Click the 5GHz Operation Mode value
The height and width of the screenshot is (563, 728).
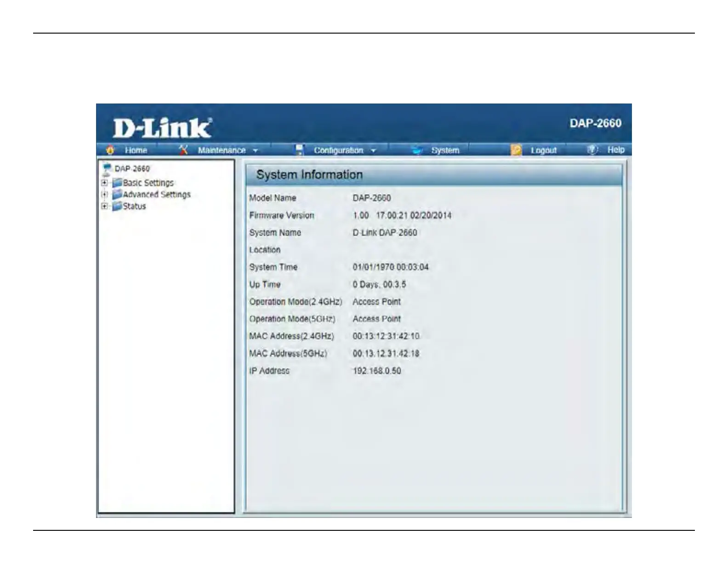pos(376,319)
